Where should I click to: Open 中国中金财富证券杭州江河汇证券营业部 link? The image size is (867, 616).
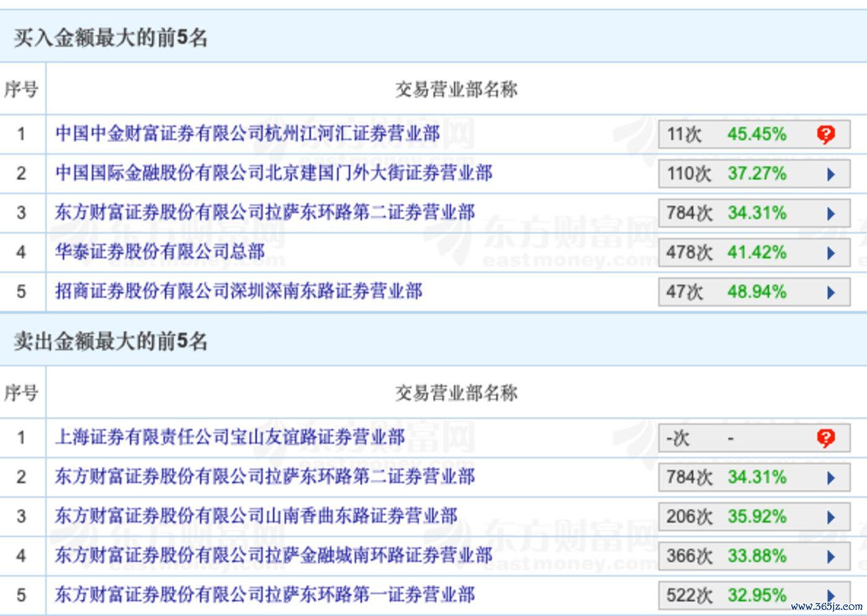click(x=247, y=133)
